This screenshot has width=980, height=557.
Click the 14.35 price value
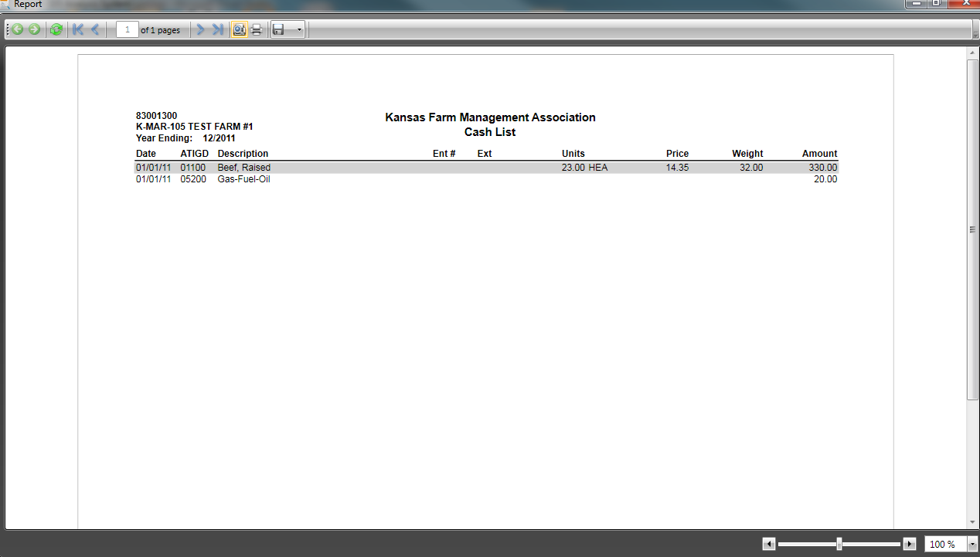[677, 167]
